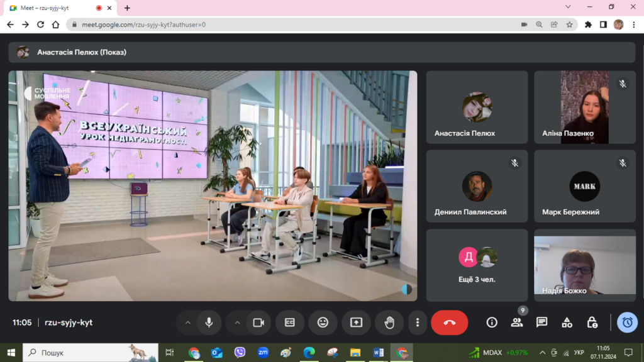Open Outlook from the taskbar
The height and width of the screenshot is (362, 644).
tap(217, 353)
